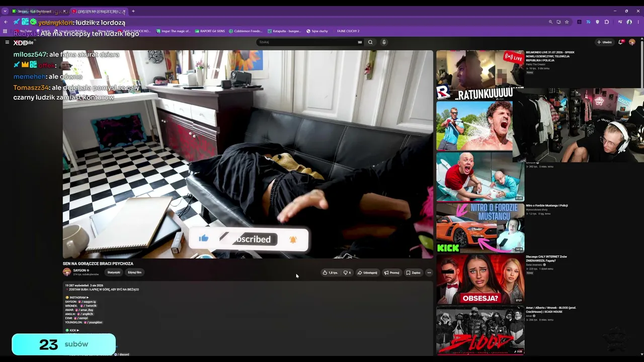Open the water hose splash thumbnail

pyautogui.click(x=474, y=126)
